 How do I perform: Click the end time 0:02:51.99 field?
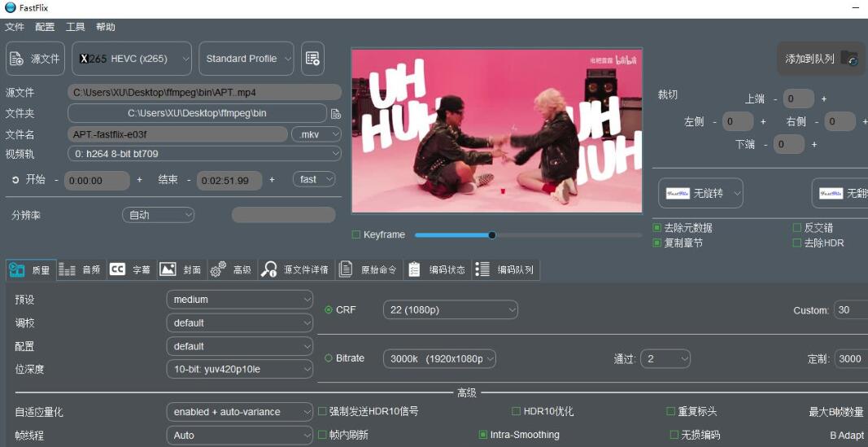(229, 181)
